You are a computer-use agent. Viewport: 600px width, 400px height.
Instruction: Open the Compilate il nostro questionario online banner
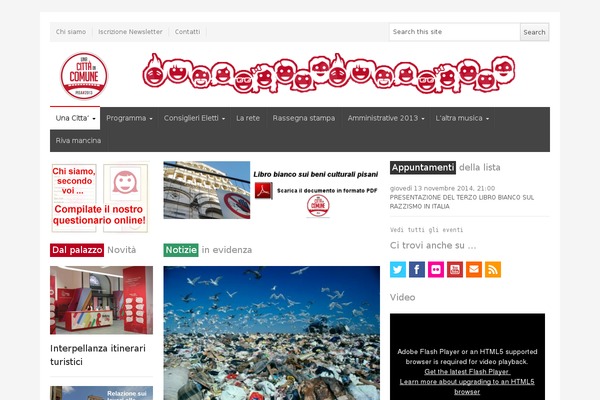point(99,198)
